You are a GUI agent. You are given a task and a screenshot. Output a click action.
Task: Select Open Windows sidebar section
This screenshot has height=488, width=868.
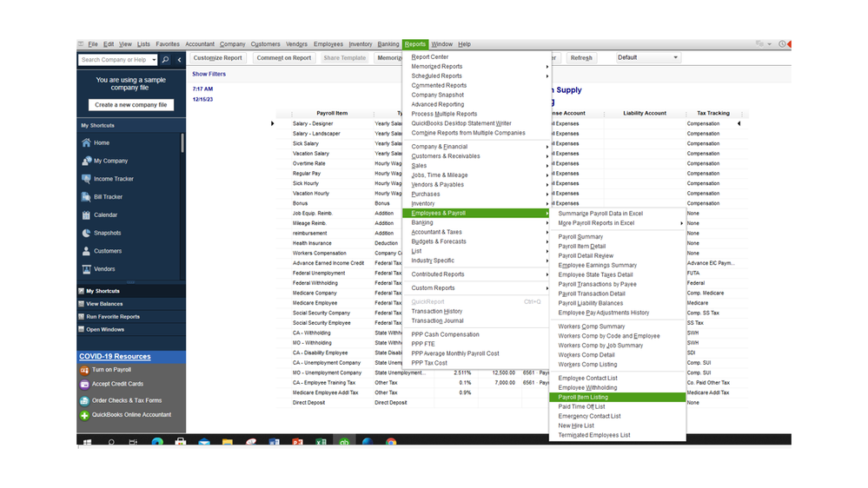pyautogui.click(x=131, y=330)
